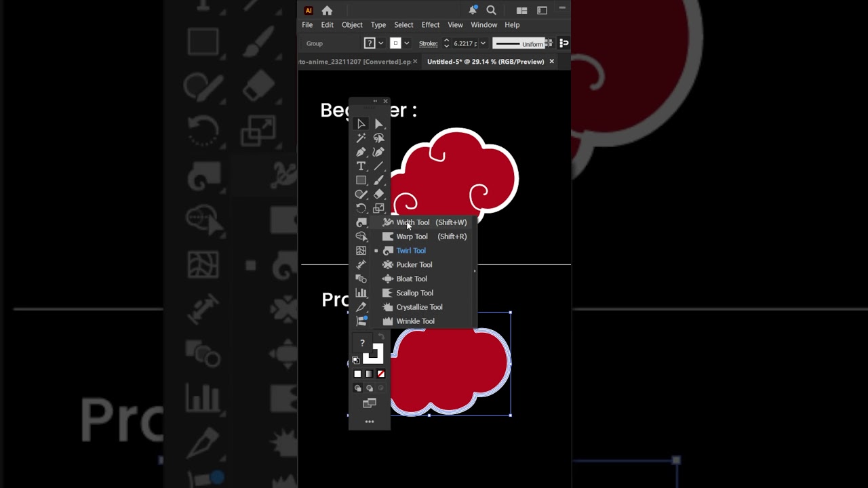Set Draw Behind mode
Screen dimensions: 868x488
pos(370,388)
